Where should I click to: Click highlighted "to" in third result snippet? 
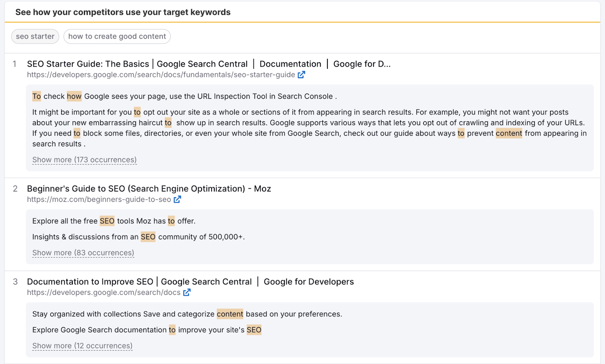point(172,330)
